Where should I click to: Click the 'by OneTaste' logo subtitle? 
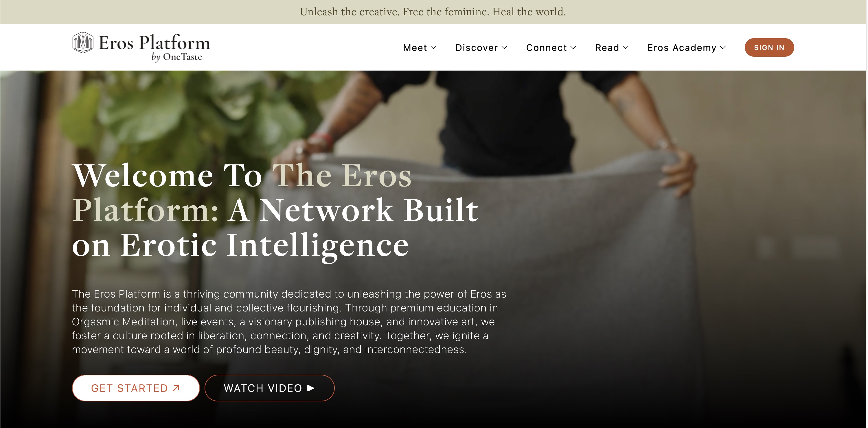(x=176, y=57)
